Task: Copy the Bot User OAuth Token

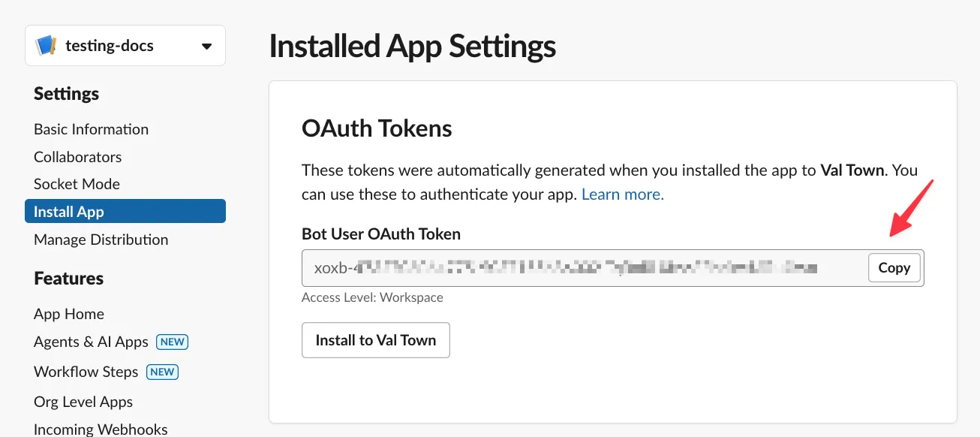Action: (x=894, y=267)
